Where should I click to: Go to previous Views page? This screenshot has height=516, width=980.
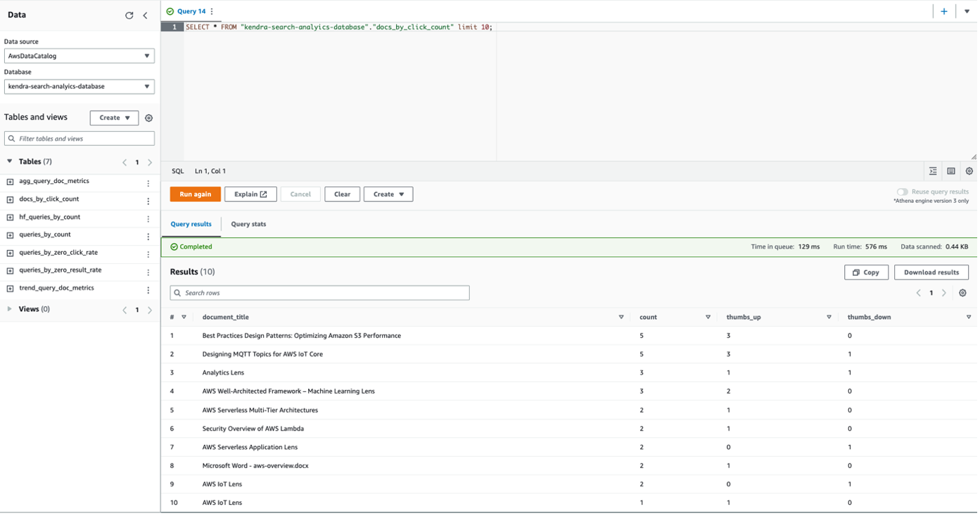(125, 310)
